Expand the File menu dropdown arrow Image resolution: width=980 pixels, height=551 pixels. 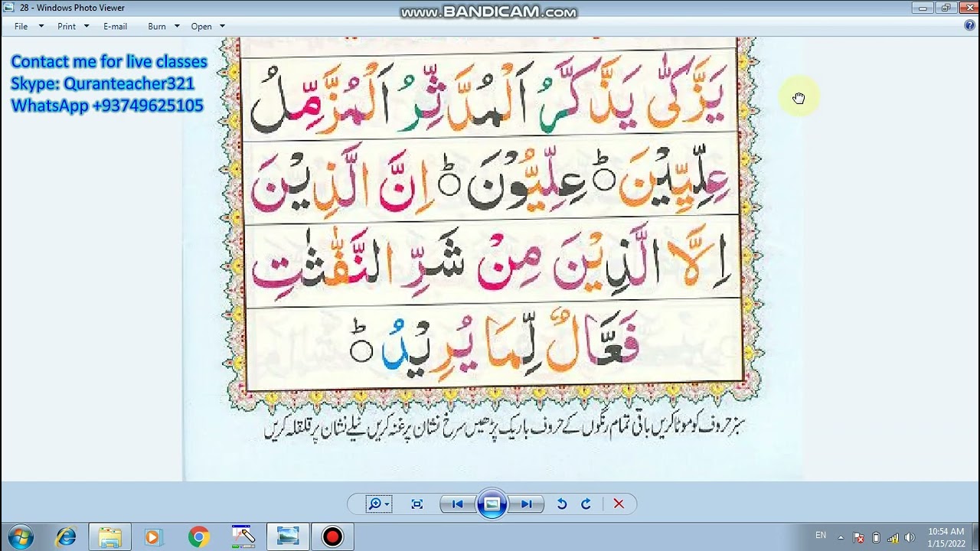(41, 26)
